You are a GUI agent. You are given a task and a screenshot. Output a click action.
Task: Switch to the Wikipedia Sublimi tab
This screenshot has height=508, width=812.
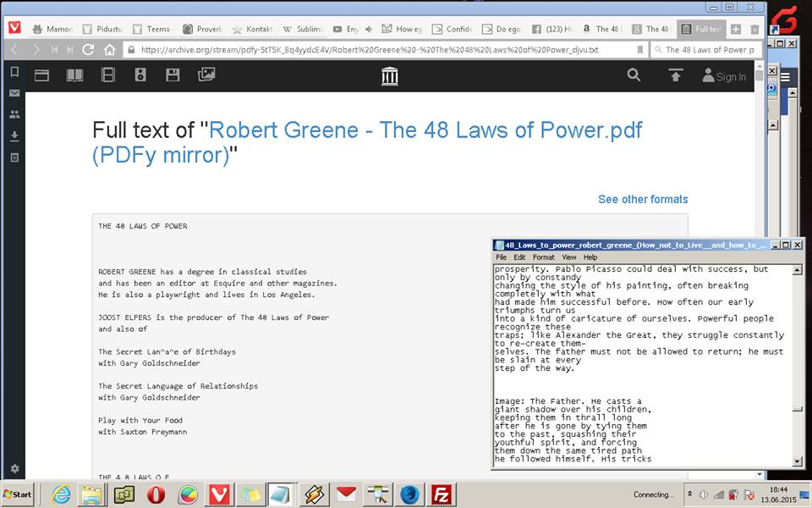coord(303,29)
